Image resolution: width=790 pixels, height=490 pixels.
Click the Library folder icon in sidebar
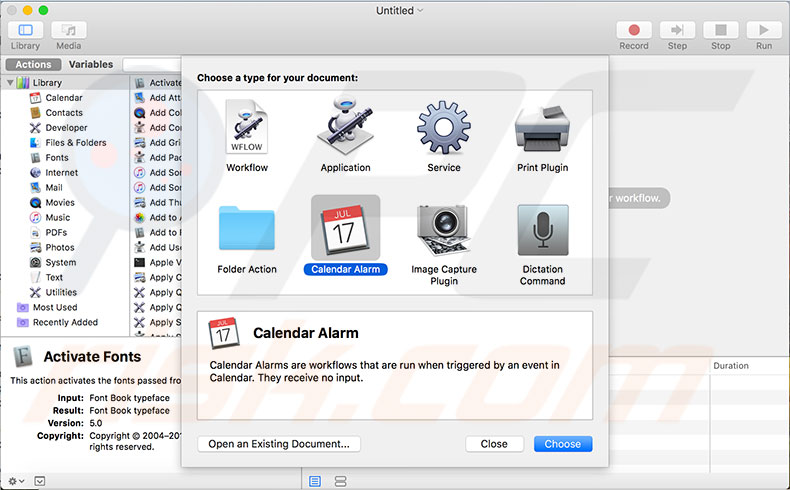[x=23, y=83]
